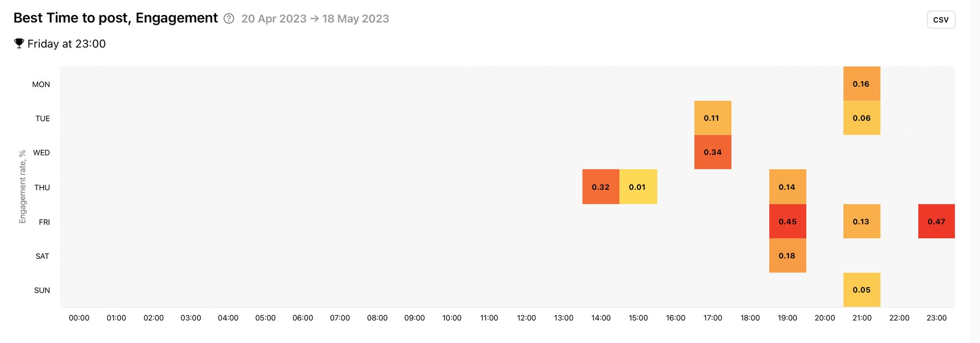
Task: Click the Best Time to post, Engagement title
Action: point(116,18)
